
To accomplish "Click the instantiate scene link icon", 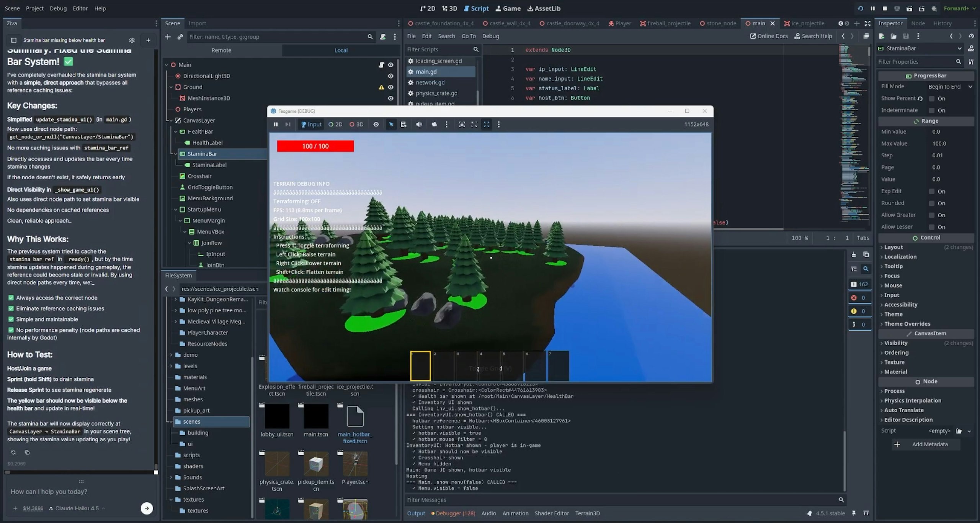I will coord(180,37).
